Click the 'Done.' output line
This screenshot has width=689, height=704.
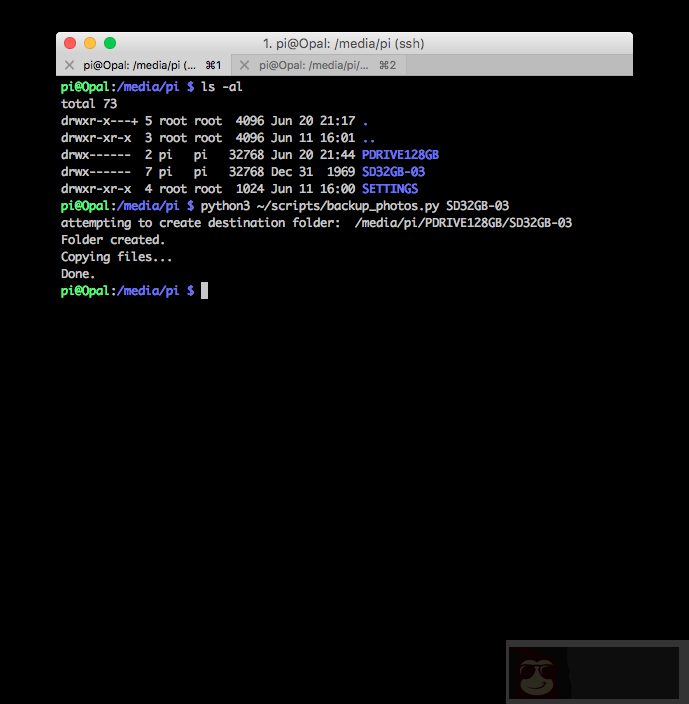78,274
